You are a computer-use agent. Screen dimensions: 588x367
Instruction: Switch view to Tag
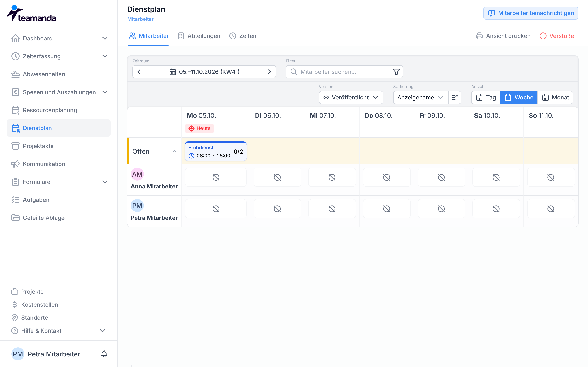pyautogui.click(x=486, y=98)
